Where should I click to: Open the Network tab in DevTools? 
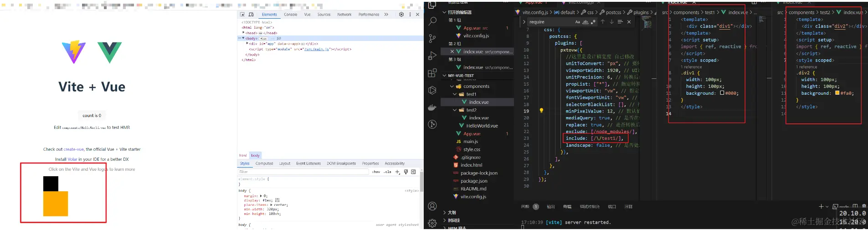pos(344,15)
